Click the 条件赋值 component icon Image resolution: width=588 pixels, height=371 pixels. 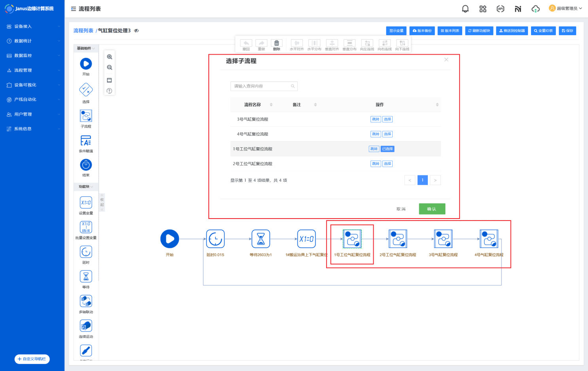click(x=86, y=141)
